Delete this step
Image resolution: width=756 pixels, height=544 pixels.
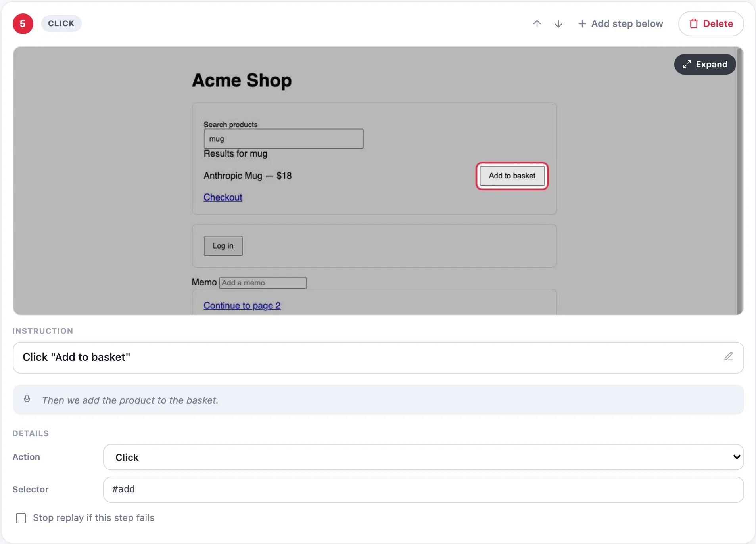[711, 24]
